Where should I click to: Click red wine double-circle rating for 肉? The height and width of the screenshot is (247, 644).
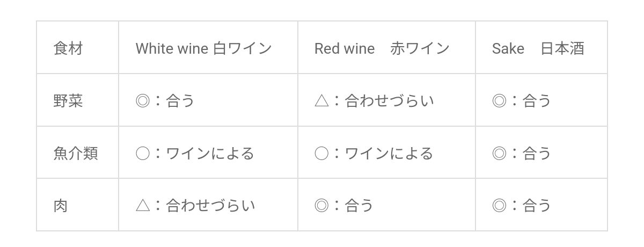point(321,206)
